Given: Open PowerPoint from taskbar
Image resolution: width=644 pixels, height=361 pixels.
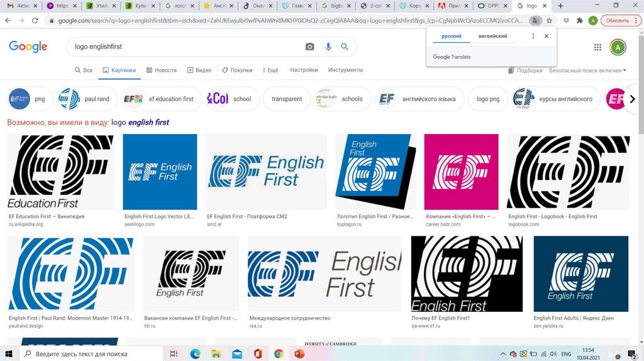Looking at the screenshot, I should click(x=299, y=353).
